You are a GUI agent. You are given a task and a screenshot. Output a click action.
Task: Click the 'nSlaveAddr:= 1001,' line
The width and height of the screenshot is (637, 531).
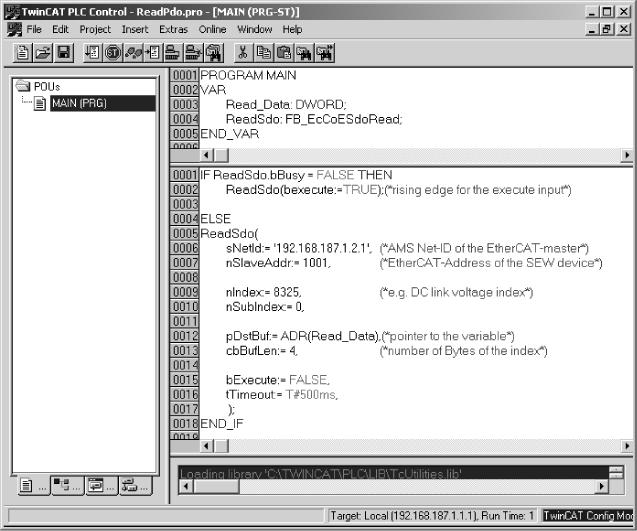278,263
